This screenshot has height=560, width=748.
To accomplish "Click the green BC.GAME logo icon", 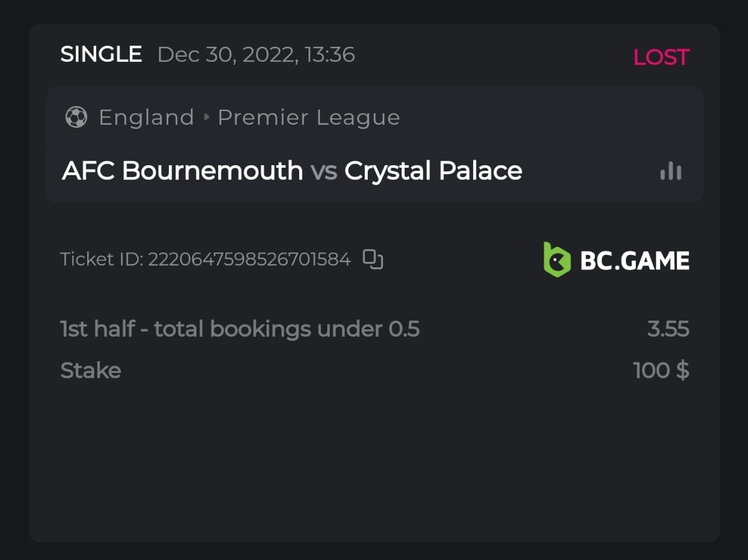I will (x=557, y=259).
